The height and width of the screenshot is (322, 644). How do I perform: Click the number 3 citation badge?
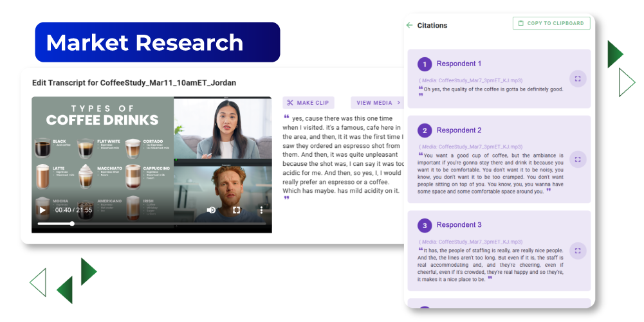[x=425, y=225]
